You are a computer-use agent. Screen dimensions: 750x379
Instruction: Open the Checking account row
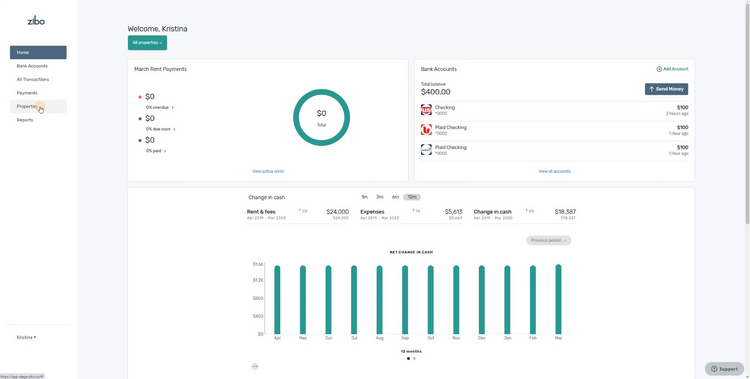[554, 111]
